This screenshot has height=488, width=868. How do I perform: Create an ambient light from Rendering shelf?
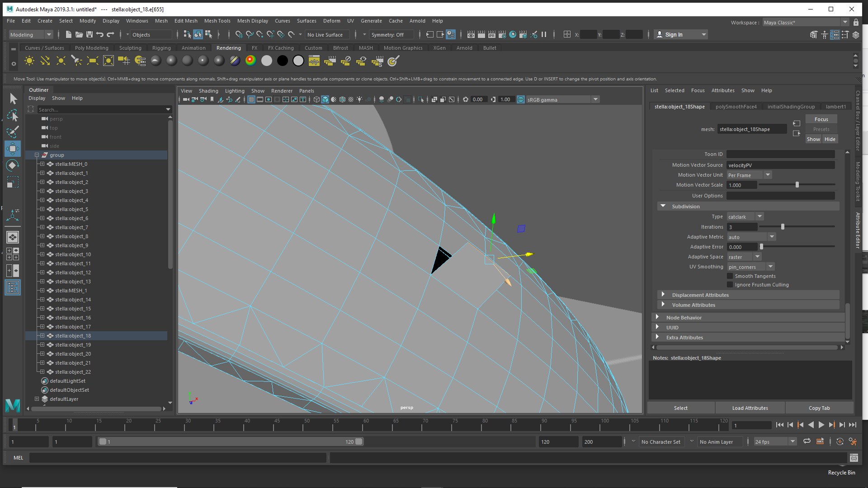29,61
